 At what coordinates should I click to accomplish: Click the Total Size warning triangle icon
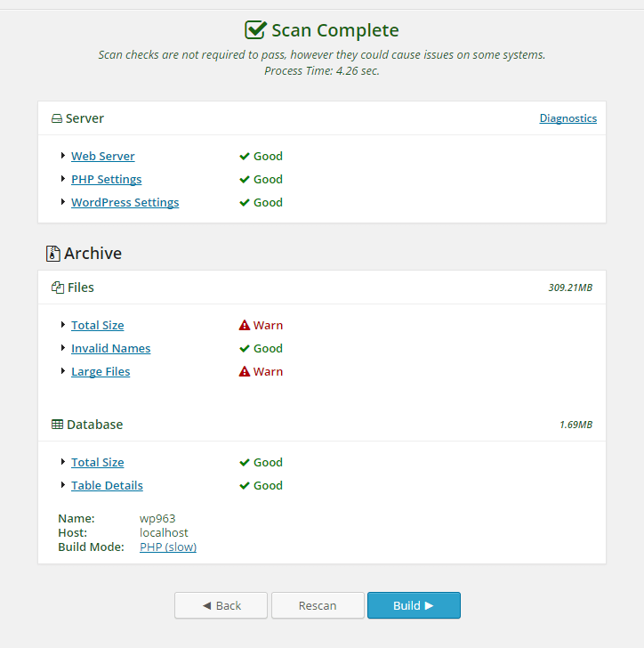tap(245, 326)
